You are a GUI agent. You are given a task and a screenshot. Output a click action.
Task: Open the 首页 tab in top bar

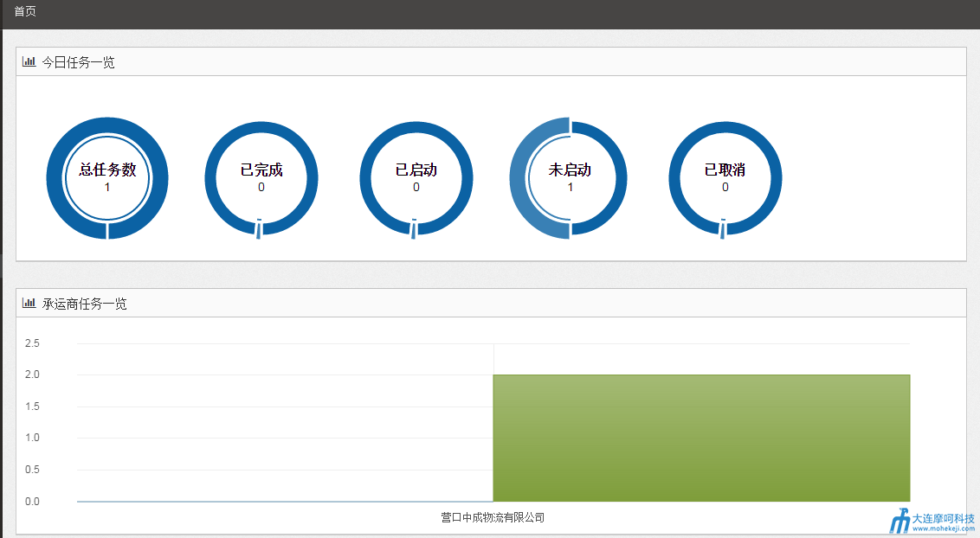pyautogui.click(x=25, y=12)
